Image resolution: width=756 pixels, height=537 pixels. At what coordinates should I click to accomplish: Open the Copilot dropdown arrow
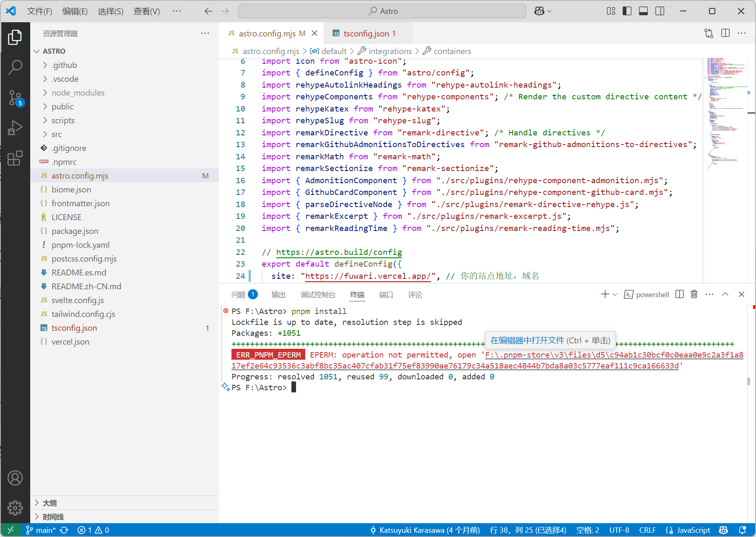pyautogui.click(x=550, y=11)
